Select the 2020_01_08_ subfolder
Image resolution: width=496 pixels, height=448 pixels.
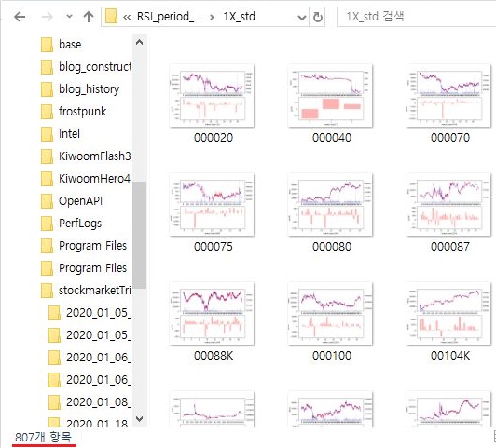[x=99, y=402]
